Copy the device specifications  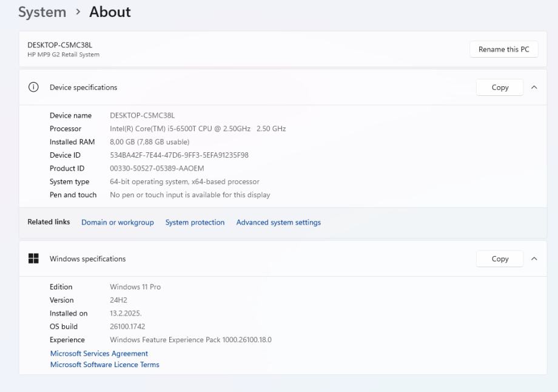[x=500, y=87]
